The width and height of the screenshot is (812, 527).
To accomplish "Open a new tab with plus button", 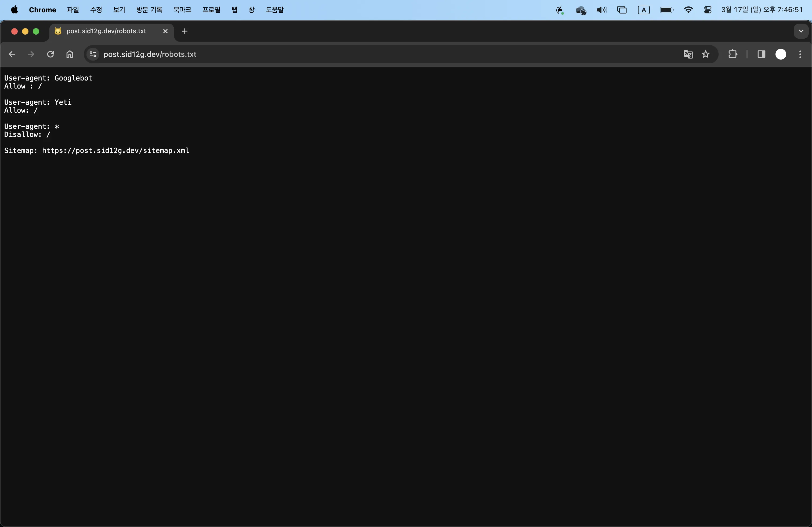I will coord(184,31).
